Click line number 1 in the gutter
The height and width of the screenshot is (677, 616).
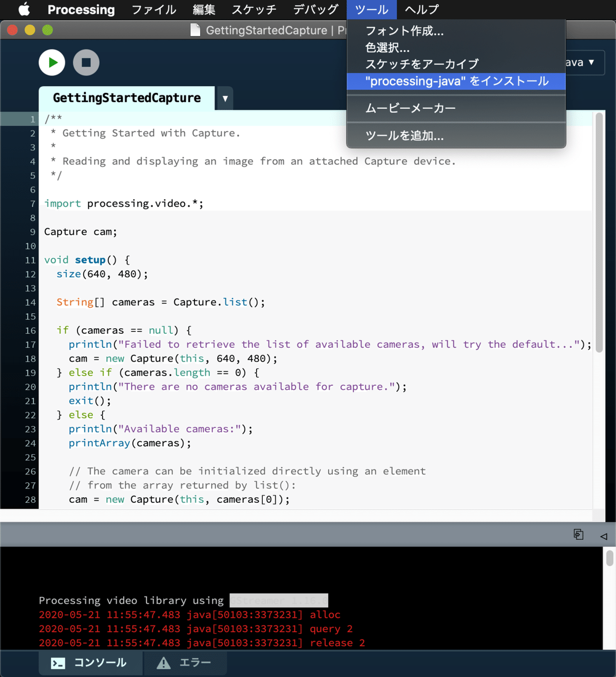33,119
